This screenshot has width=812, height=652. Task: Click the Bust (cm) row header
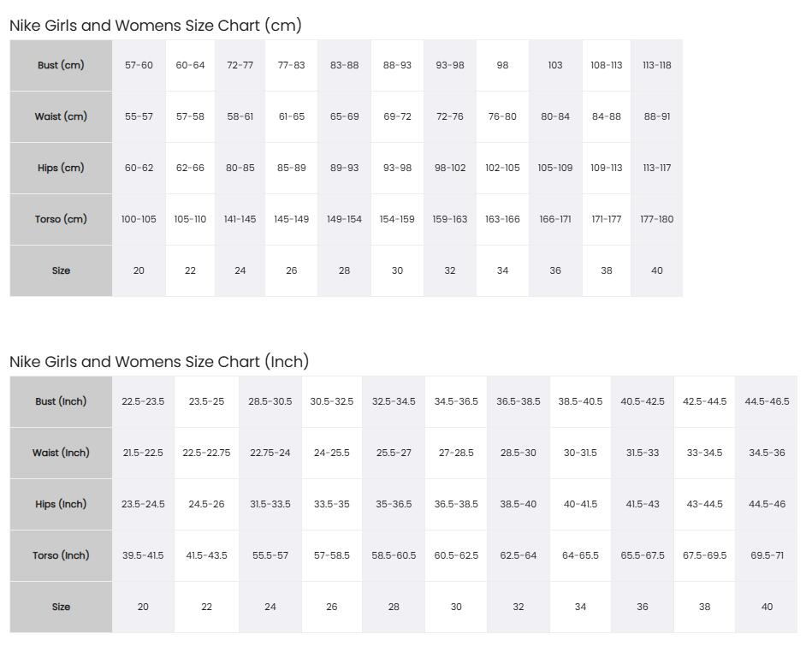(61, 65)
